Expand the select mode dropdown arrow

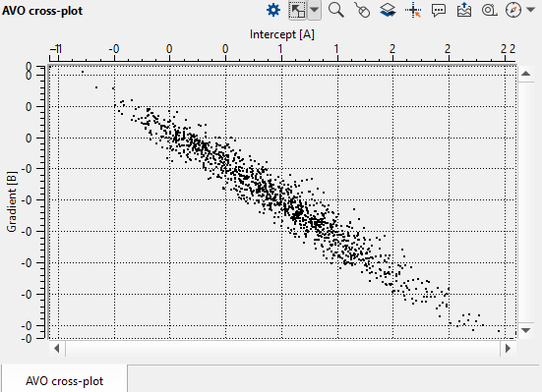click(x=314, y=11)
